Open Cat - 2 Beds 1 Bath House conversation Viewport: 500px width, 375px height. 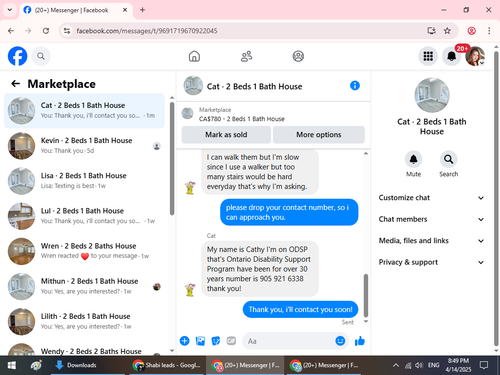click(x=84, y=111)
